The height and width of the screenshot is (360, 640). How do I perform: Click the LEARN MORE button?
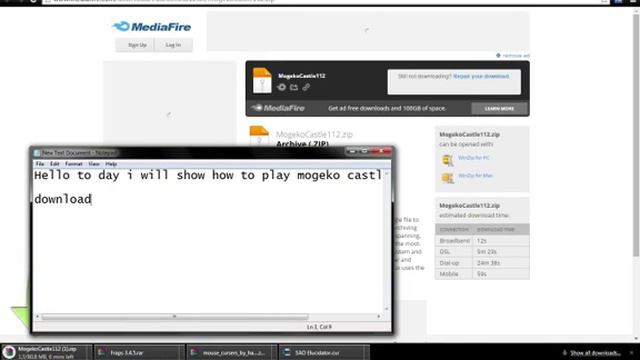pos(499,109)
